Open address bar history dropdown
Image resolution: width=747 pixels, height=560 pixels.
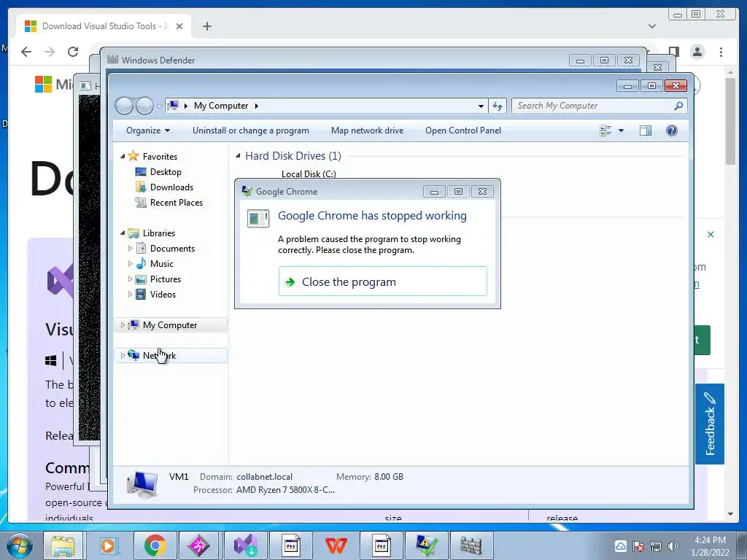[x=481, y=106]
